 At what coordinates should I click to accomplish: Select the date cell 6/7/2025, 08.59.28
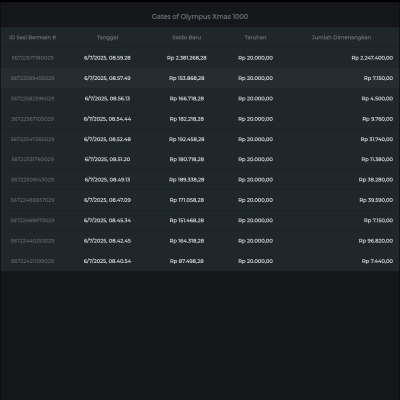(107, 58)
